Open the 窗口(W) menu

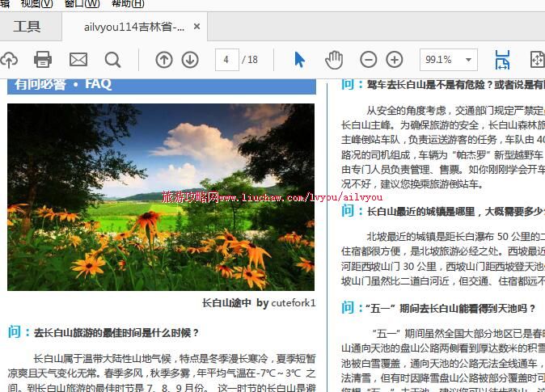pyautogui.click(x=82, y=4)
